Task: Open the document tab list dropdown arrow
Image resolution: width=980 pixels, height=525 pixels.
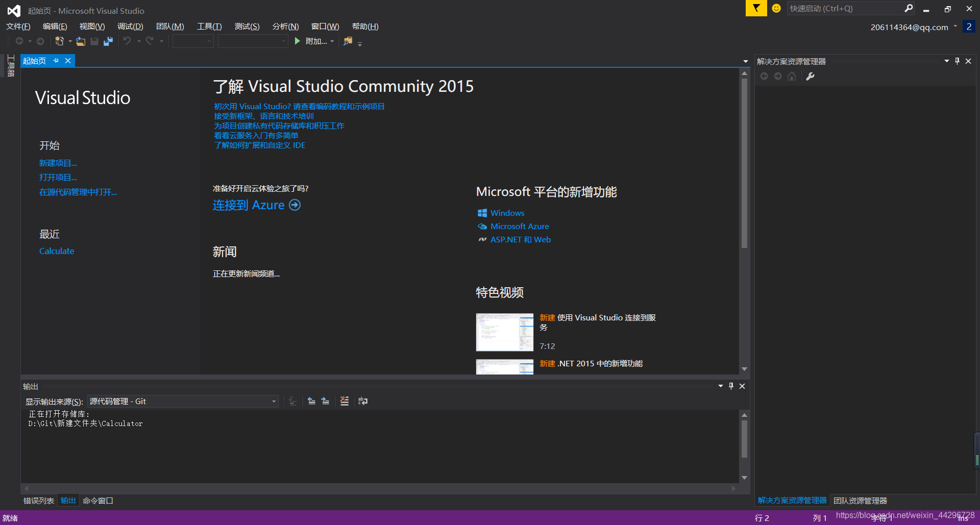Action: 746,61
